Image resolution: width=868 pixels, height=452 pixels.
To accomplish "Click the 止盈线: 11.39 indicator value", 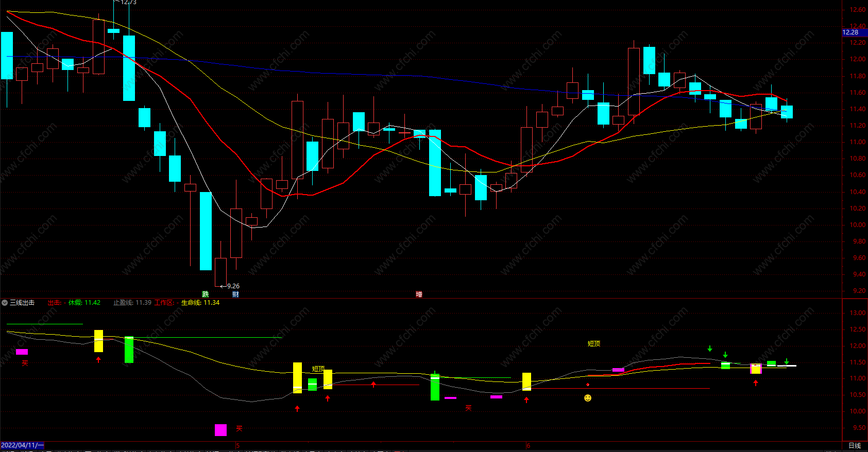I will [x=132, y=303].
